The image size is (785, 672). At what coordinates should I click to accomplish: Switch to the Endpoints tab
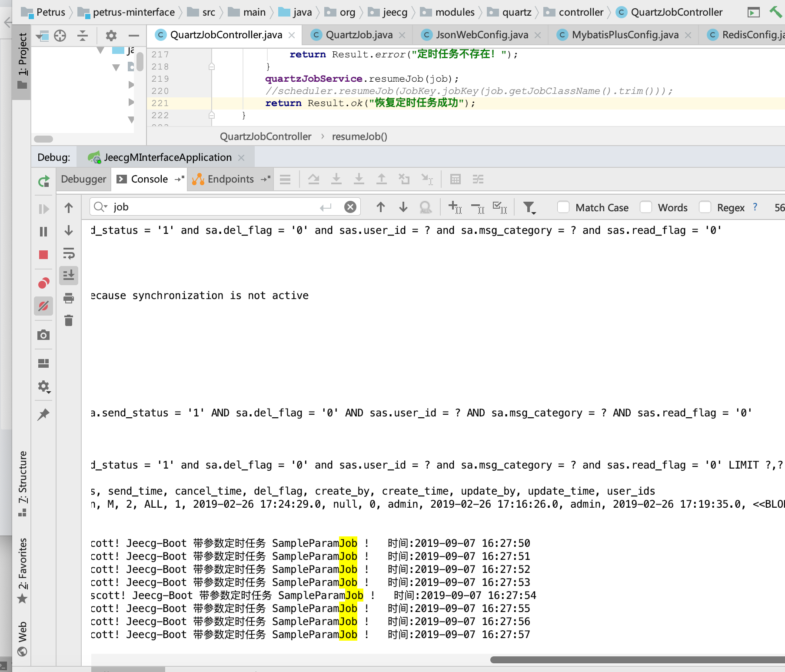point(231,179)
